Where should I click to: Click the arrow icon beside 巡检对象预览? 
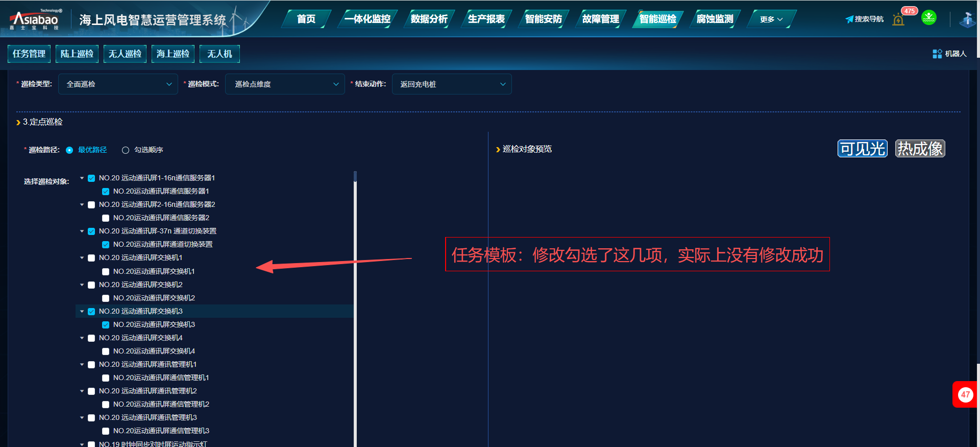498,149
